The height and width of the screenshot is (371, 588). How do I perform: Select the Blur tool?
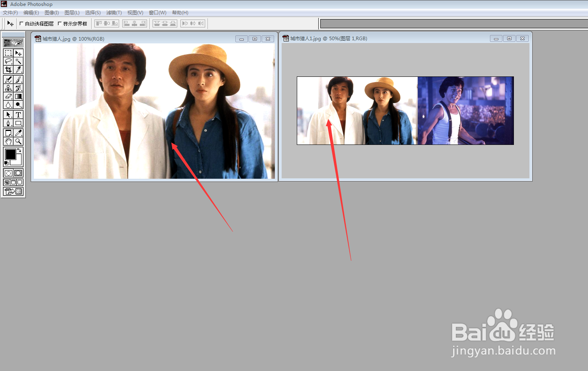pyautogui.click(x=8, y=105)
